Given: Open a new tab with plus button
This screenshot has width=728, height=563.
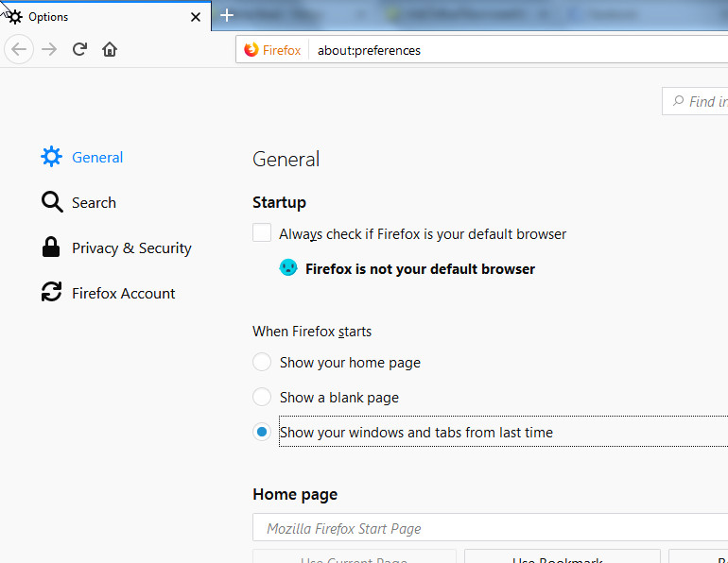Looking at the screenshot, I should [227, 16].
